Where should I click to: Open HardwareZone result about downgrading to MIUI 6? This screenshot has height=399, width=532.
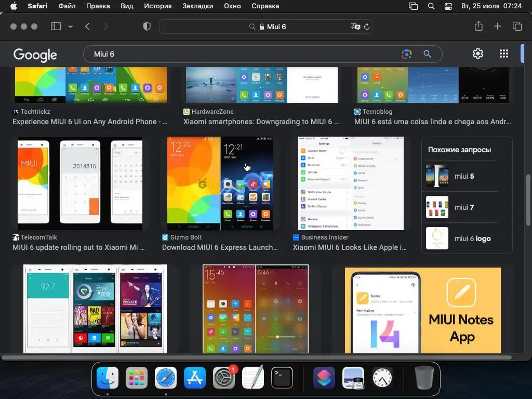click(x=261, y=122)
